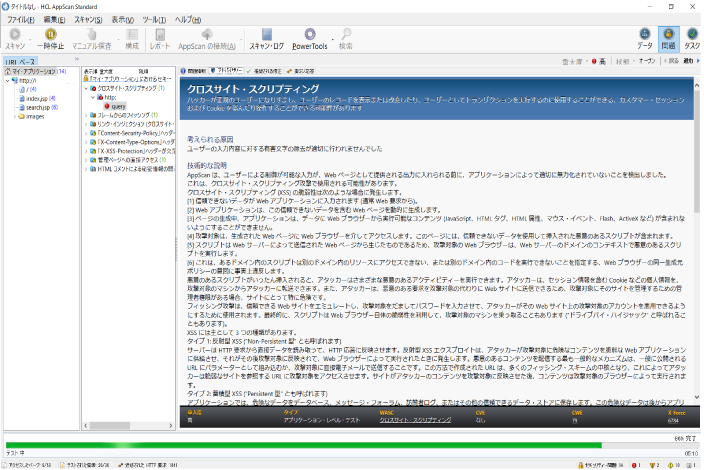Expand the X-XSS-Protection header issue
Viewport: 704px width, 470px height.
point(86,151)
